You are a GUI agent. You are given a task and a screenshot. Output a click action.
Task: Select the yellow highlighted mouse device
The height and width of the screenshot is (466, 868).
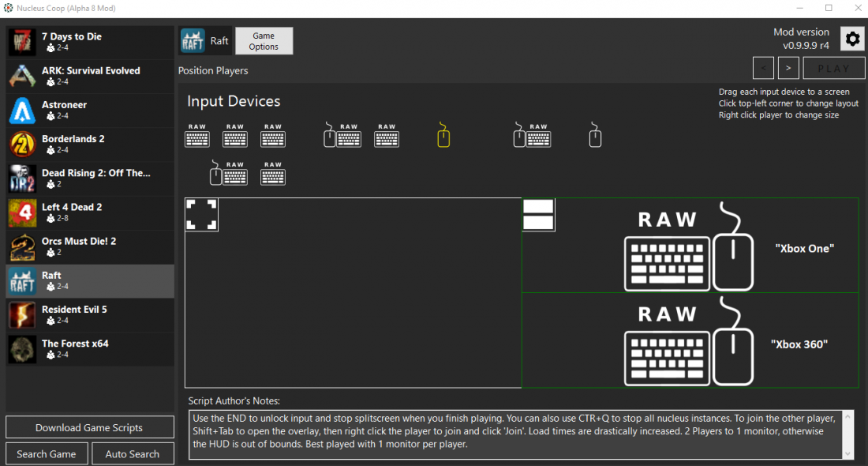[x=443, y=136]
